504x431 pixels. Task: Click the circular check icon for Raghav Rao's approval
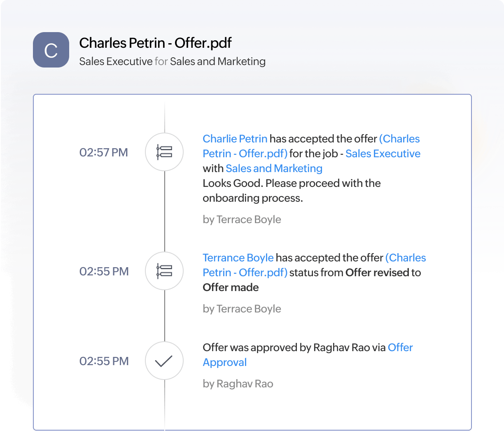tap(164, 361)
